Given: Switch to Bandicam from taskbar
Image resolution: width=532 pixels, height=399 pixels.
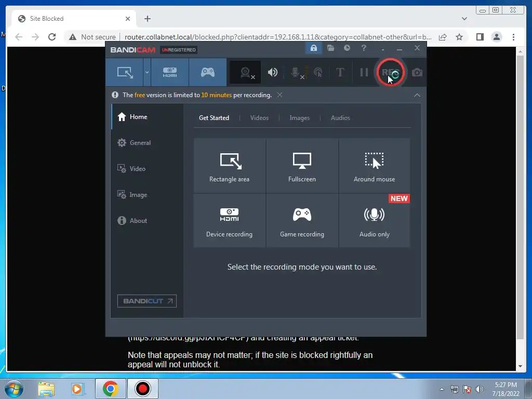Looking at the screenshot, I should (142, 389).
